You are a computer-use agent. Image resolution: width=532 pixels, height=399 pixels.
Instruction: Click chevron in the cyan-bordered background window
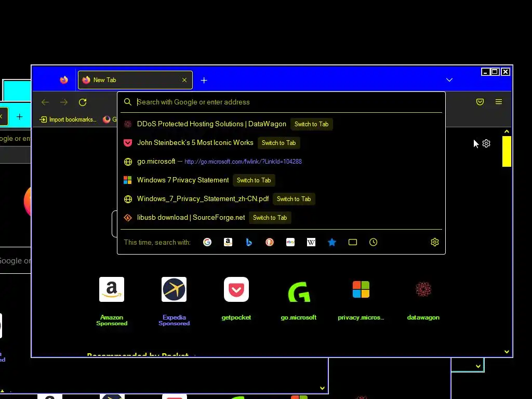(478, 366)
